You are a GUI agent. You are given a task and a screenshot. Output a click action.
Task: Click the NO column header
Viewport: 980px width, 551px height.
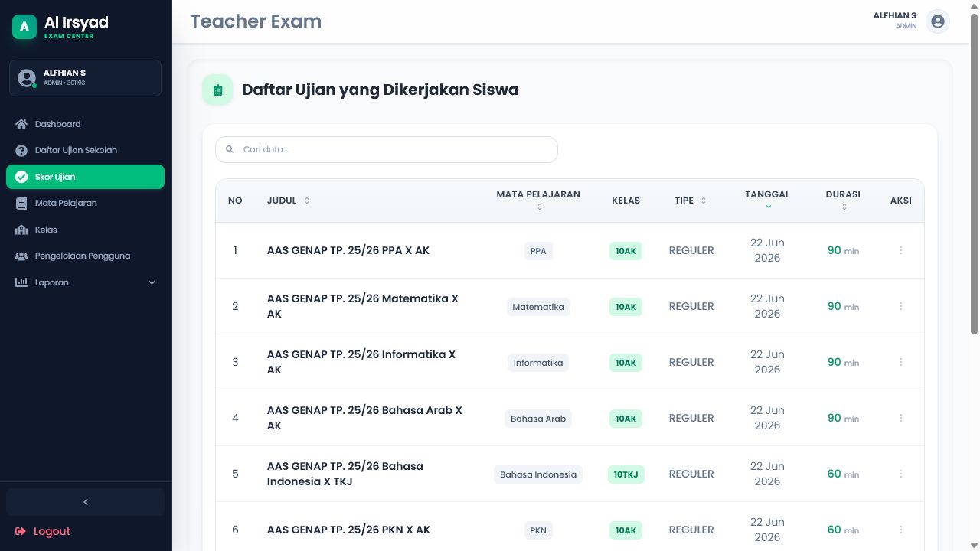pos(235,201)
